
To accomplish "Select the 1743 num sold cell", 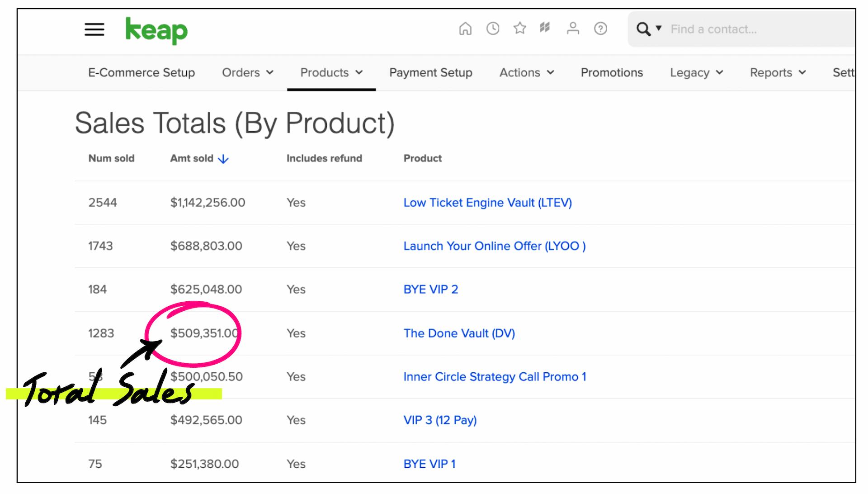I will point(100,246).
